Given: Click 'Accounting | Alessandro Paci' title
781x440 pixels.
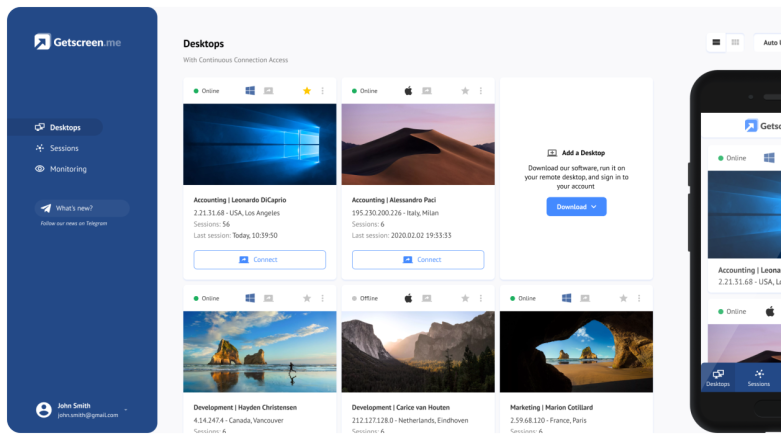Looking at the screenshot, I should click(x=394, y=200).
